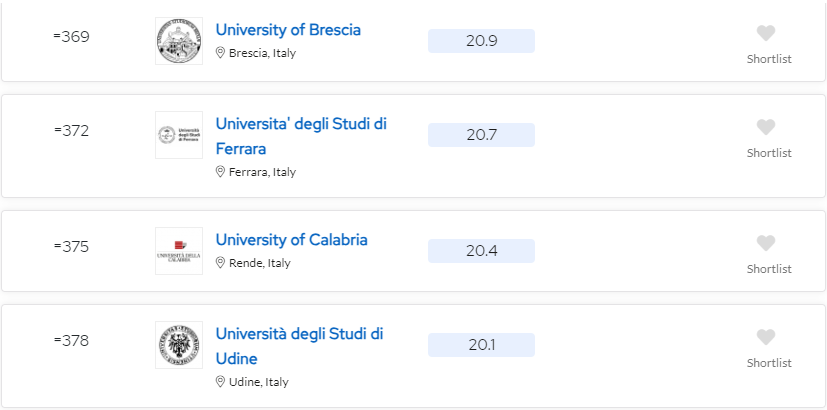The image size is (827, 410).
Task: Open Universita' degli Studi di Ferrara link
Action: (301, 136)
